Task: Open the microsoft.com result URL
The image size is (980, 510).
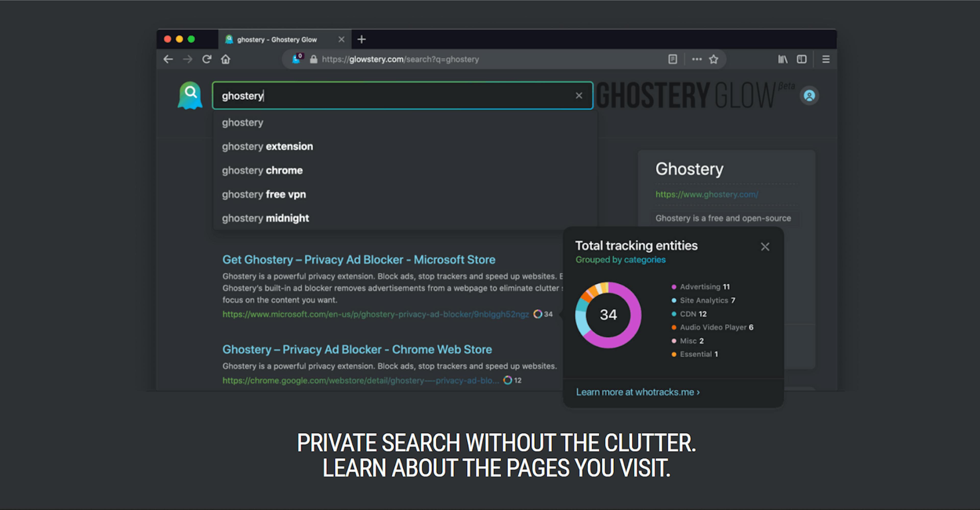Action: [x=375, y=314]
